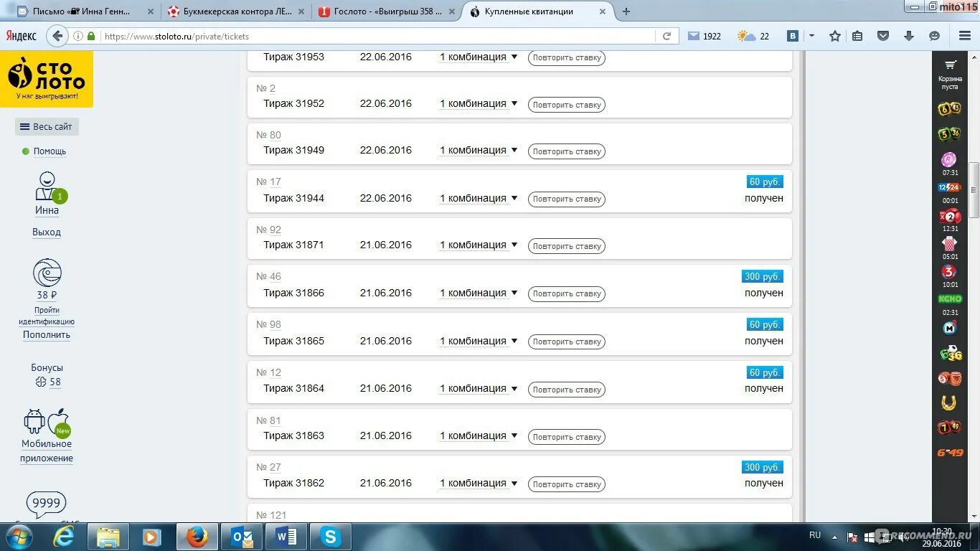Open the 6x45 lottery icon in sidebar
Screen dimensions: 980x551
949,109
